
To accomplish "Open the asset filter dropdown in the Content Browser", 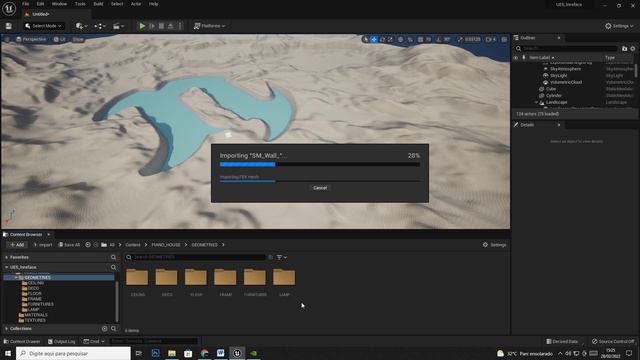I will (x=282, y=258).
